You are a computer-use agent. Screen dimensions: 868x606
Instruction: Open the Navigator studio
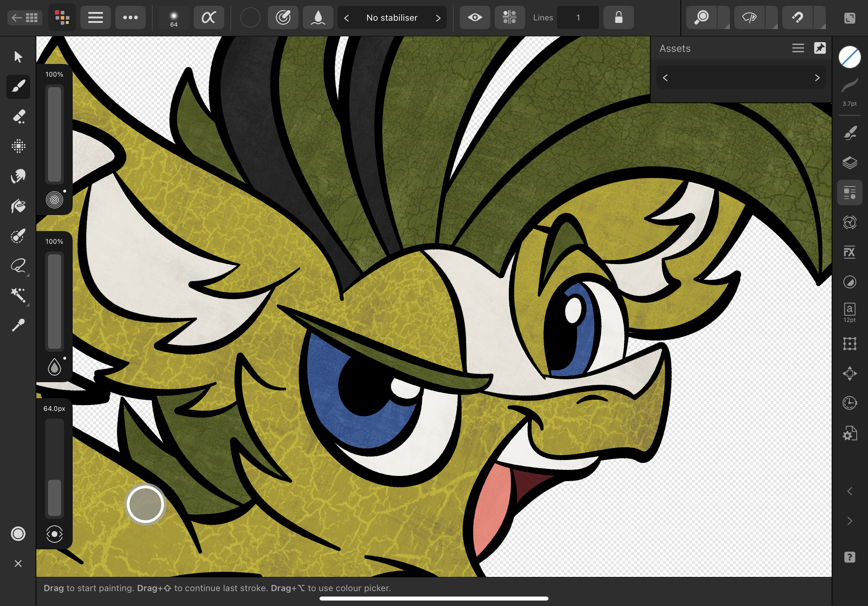[850, 373]
